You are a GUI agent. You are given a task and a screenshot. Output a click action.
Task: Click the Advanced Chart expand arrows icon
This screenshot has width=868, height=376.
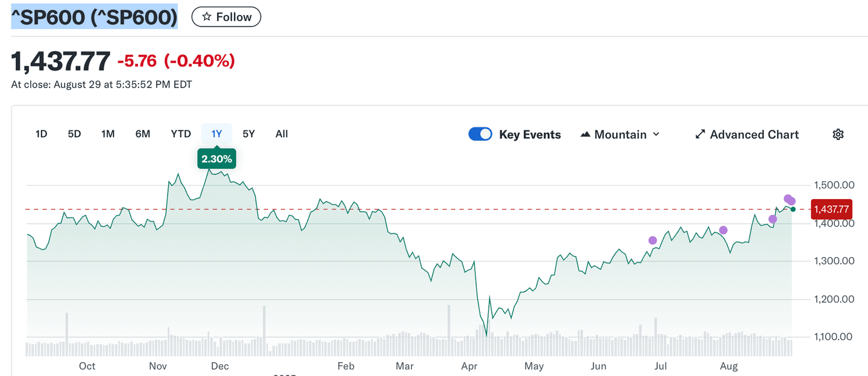pyautogui.click(x=700, y=135)
